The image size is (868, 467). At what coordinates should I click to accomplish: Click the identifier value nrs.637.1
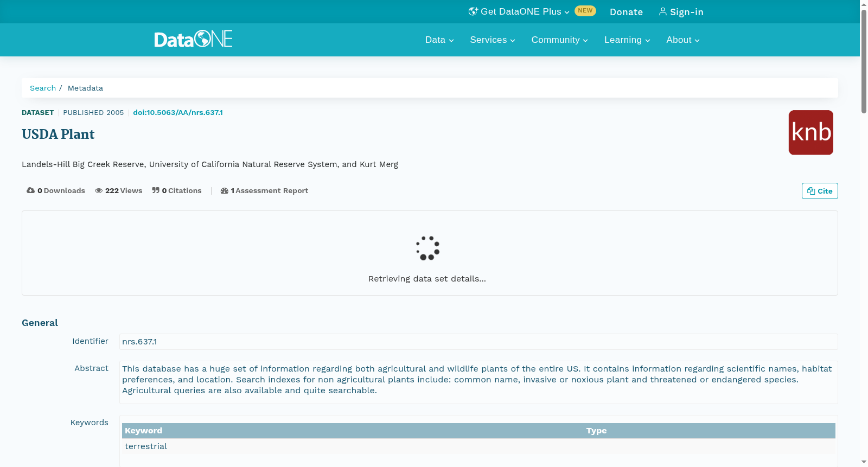click(139, 342)
